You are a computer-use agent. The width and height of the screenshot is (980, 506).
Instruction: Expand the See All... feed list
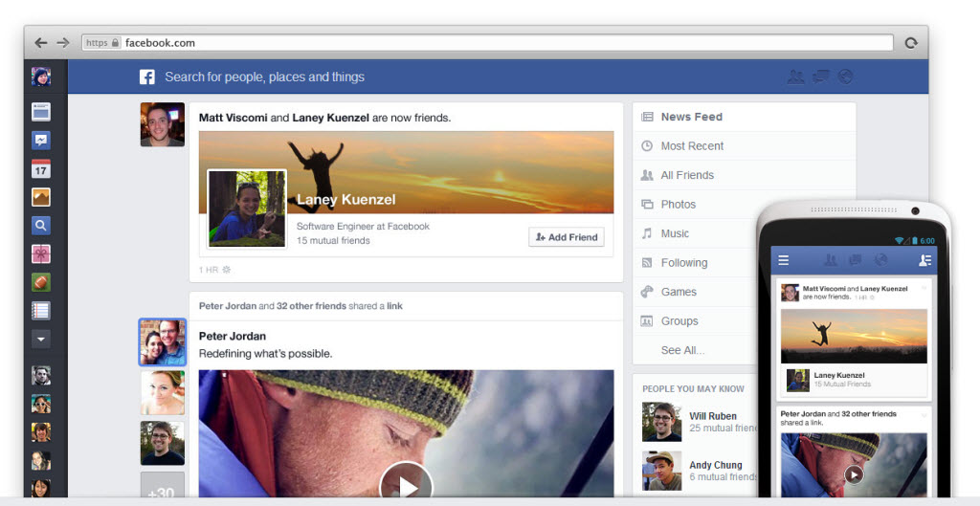[x=682, y=350]
